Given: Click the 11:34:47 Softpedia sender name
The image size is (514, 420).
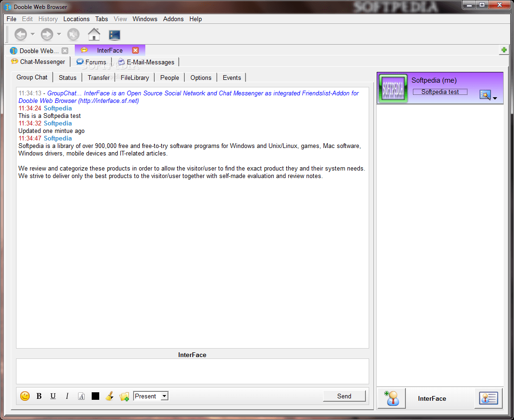Looking at the screenshot, I should pyautogui.click(x=58, y=138).
